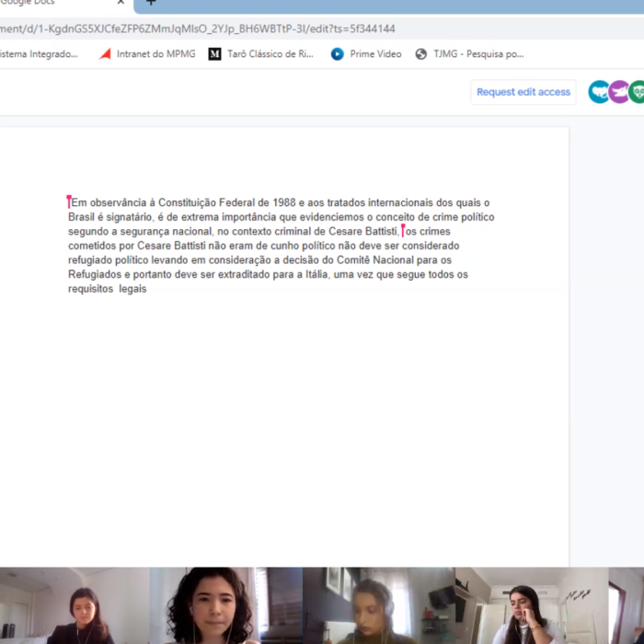Click the TJMG globe bookmark icon

pyautogui.click(x=421, y=54)
